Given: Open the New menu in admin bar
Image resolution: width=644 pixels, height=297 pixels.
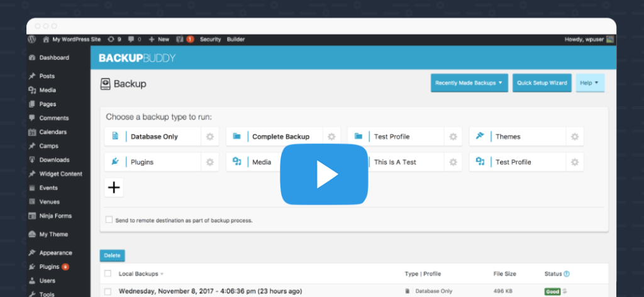Looking at the screenshot, I should coord(159,40).
